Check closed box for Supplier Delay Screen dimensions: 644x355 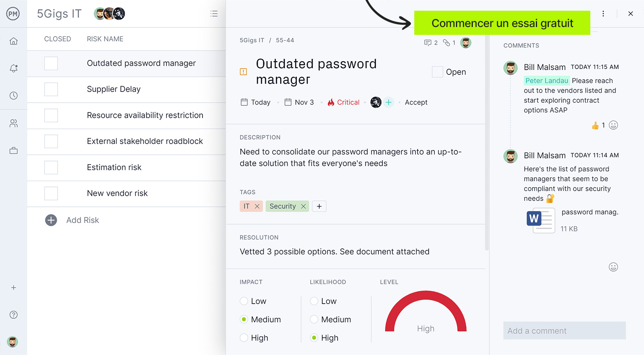51,89
